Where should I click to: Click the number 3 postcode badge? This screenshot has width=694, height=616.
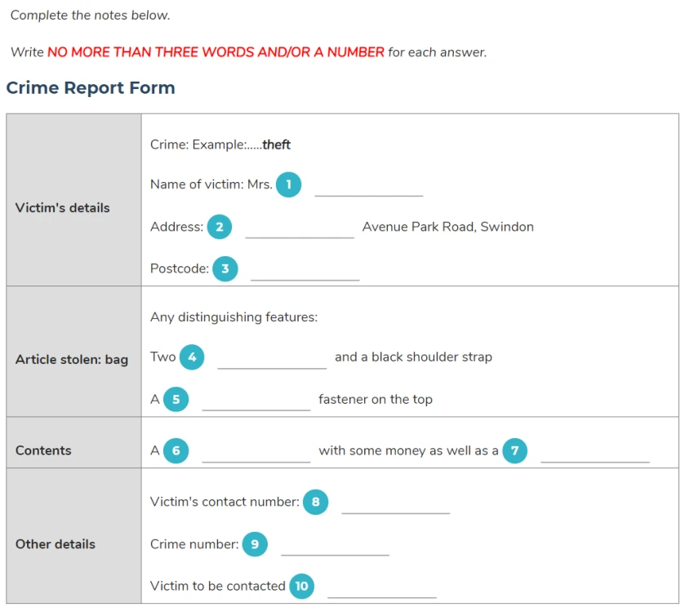[x=225, y=269]
